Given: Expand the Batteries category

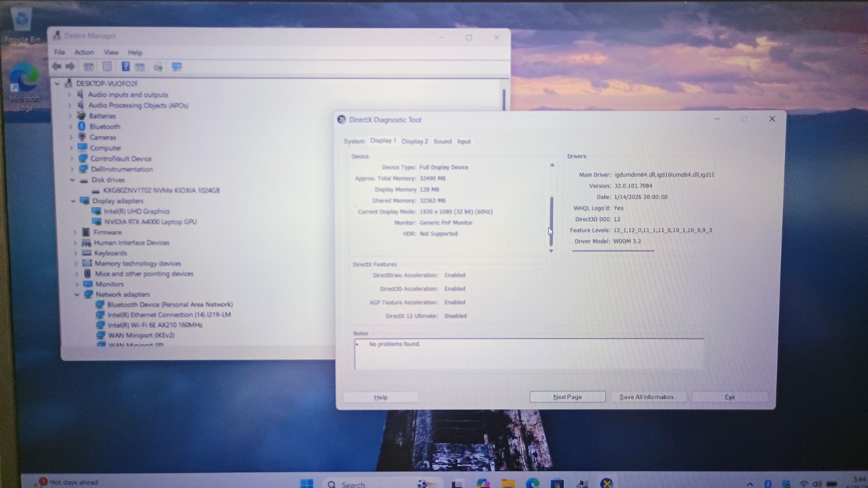Looking at the screenshot, I should coord(69,115).
